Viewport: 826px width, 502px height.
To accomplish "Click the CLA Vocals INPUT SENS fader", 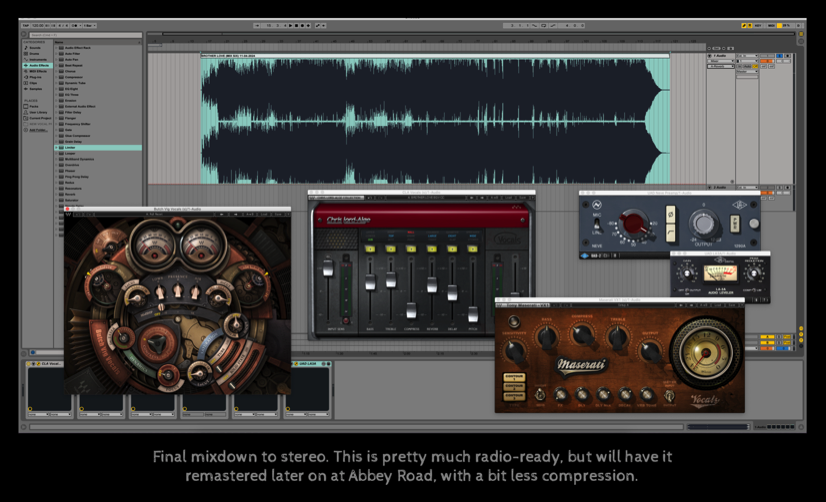I will [x=328, y=270].
